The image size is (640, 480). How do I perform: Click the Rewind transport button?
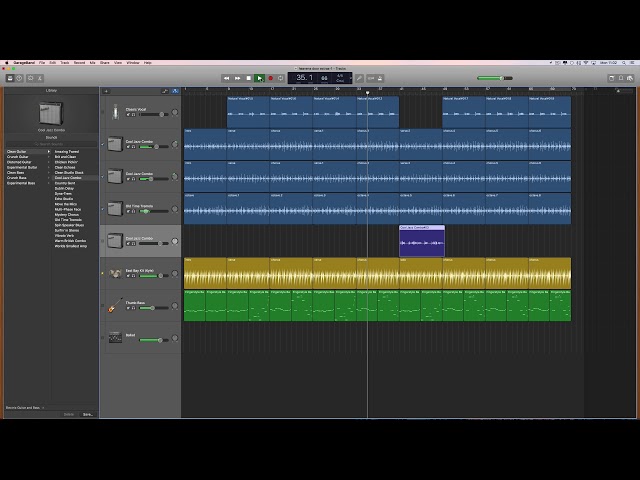[x=227, y=78]
